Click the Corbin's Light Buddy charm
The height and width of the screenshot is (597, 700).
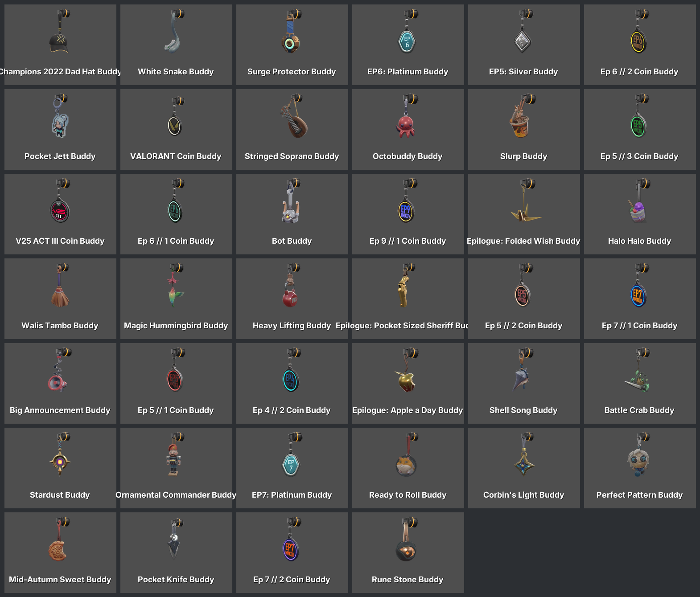point(524,454)
